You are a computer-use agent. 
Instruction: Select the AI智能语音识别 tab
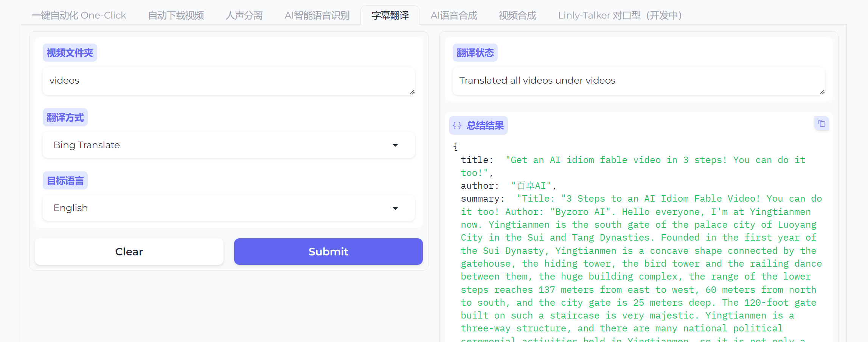click(317, 16)
